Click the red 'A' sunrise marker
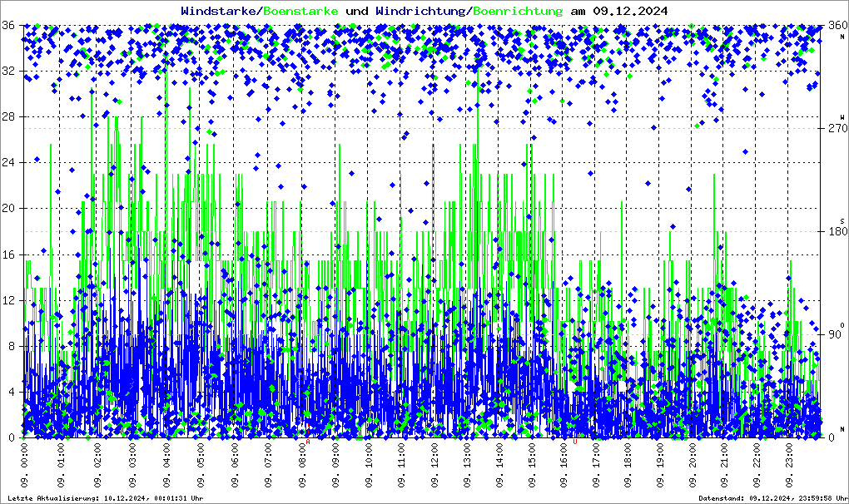This screenshot has width=849, height=504. click(308, 442)
